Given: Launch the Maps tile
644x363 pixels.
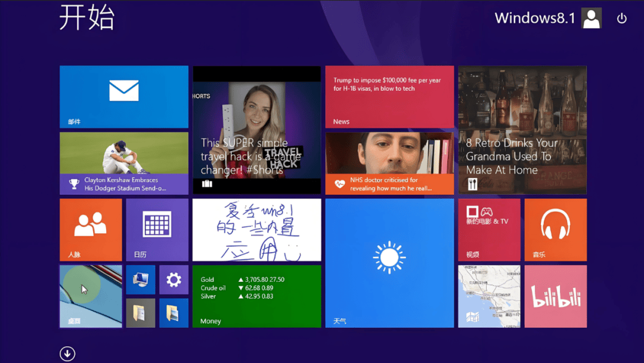Looking at the screenshot, I should coord(489,296).
